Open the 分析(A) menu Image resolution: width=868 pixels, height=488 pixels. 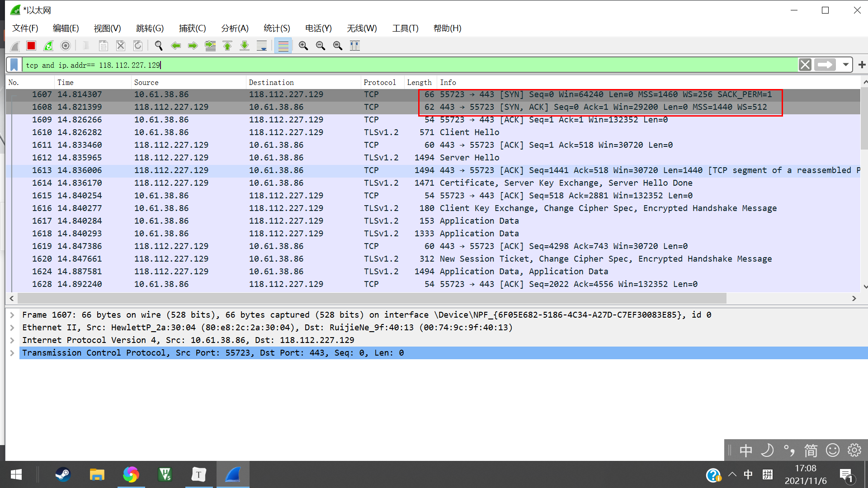235,28
